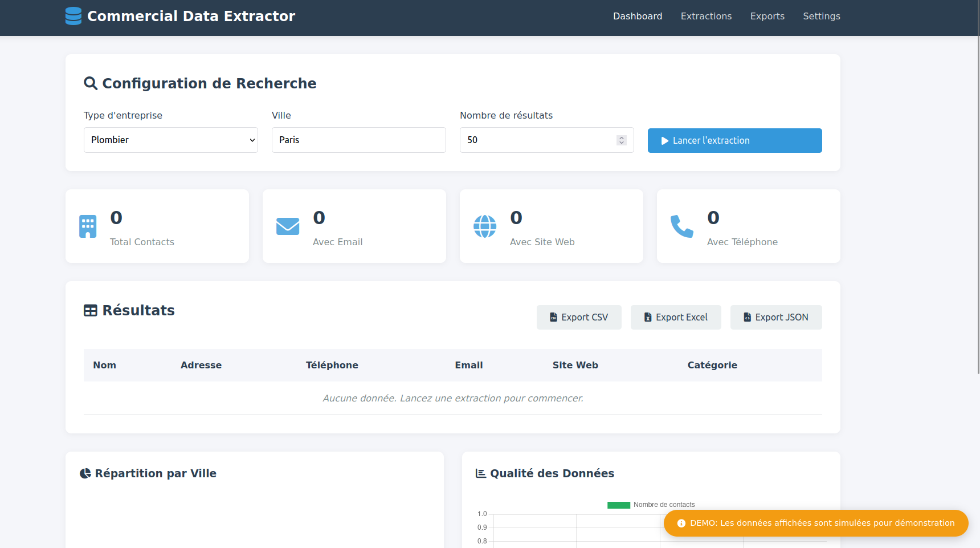
Task: Download results with Export Excel
Action: click(x=676, y=318)
